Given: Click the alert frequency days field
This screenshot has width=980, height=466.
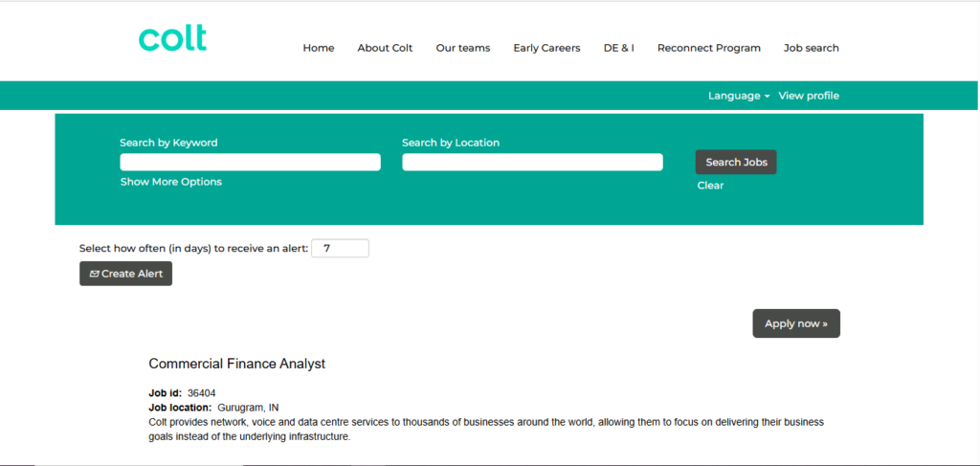Looking at the screenshot, I should (x=340, y=248).
